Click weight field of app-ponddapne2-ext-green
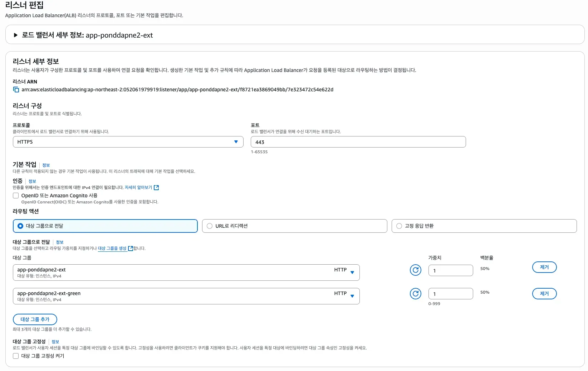Image resolution: width=588 pixels, height=371 pixels. (451, 294)
